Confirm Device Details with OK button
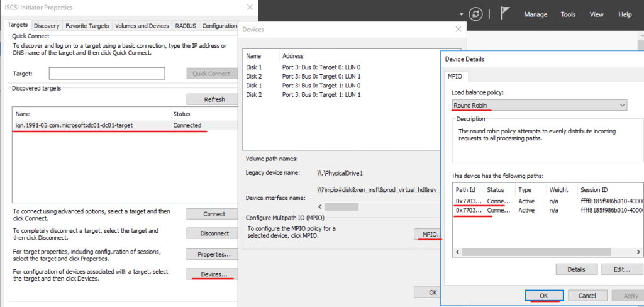This screenshot has width=644, height=307. coord(544,296)
